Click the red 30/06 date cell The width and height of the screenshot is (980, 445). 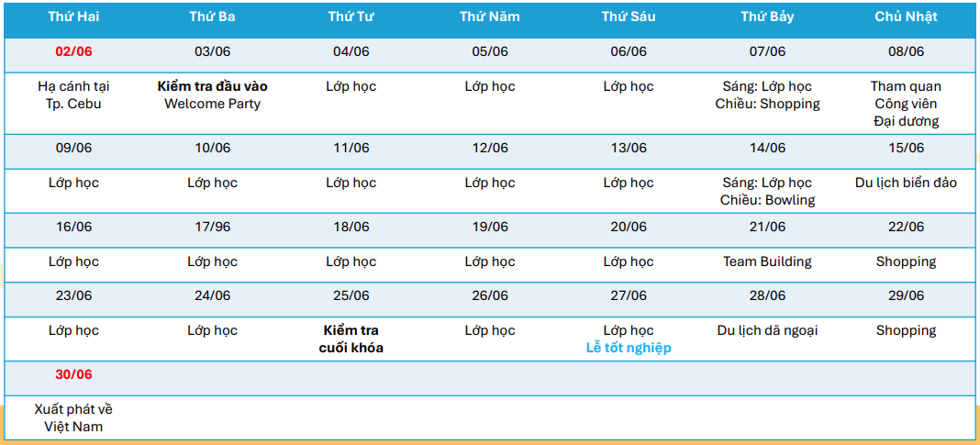tap(73, 374)
